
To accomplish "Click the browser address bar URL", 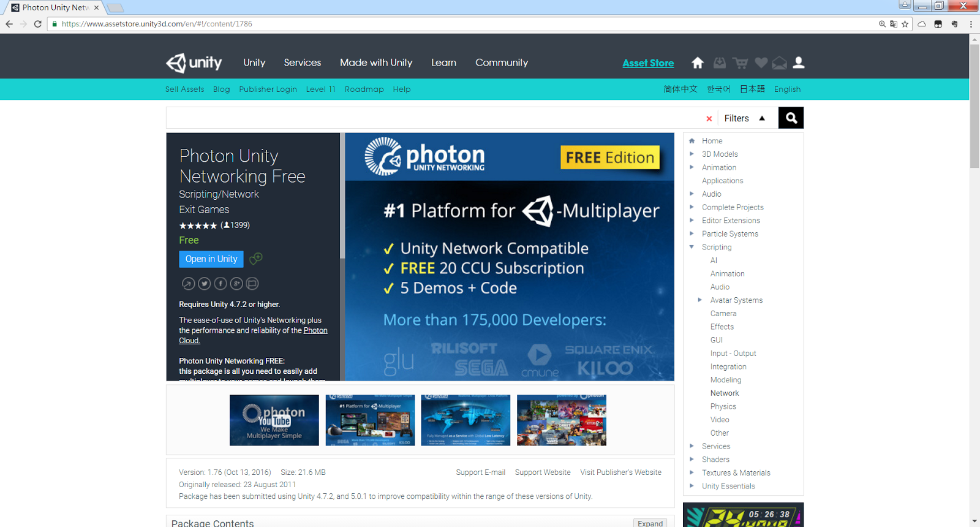I will click(x=156, y=24).
